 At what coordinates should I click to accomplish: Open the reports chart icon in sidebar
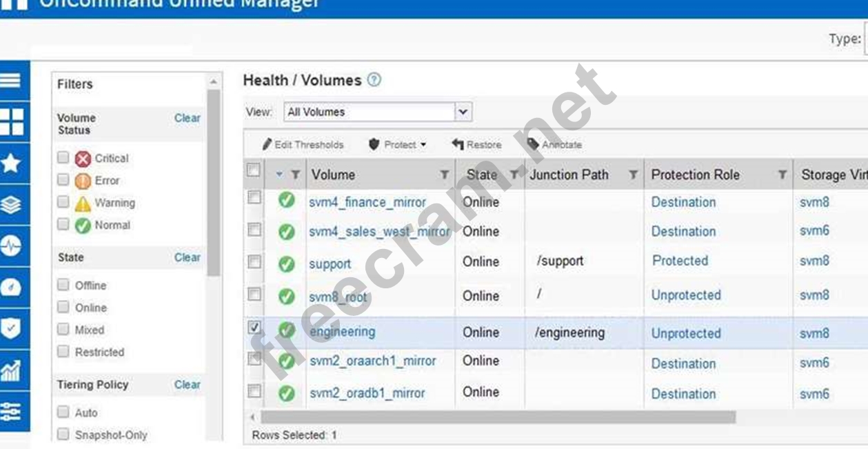pyautogui.click(x=12, y=371)
